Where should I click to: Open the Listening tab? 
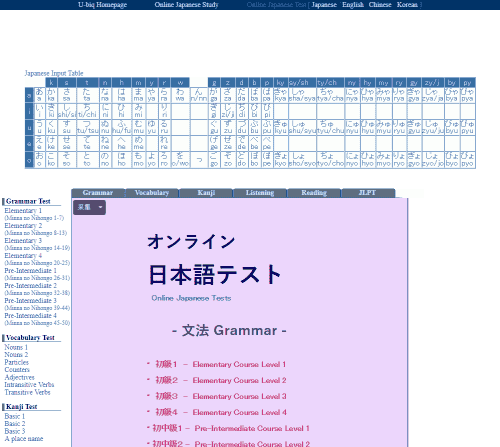[260, 193]
